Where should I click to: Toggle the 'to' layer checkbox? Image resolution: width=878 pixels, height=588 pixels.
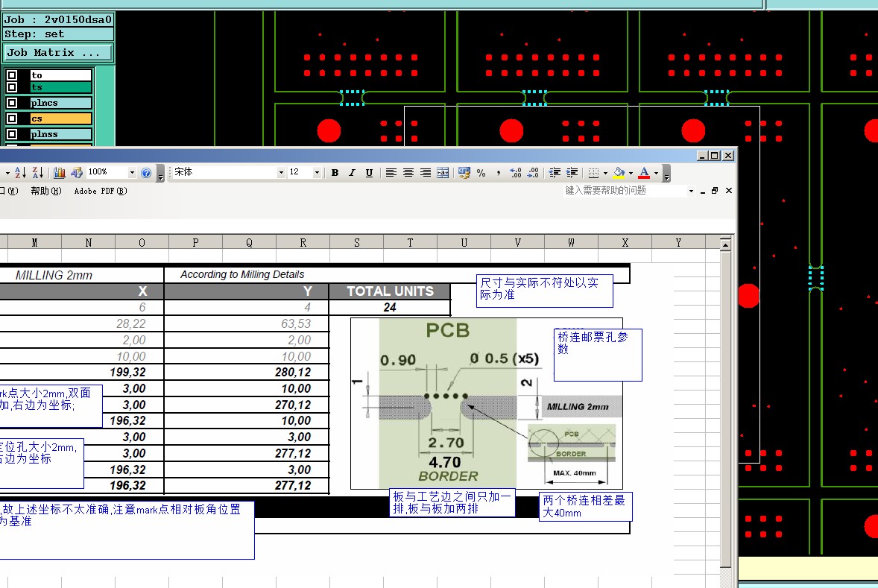point(12,75)
